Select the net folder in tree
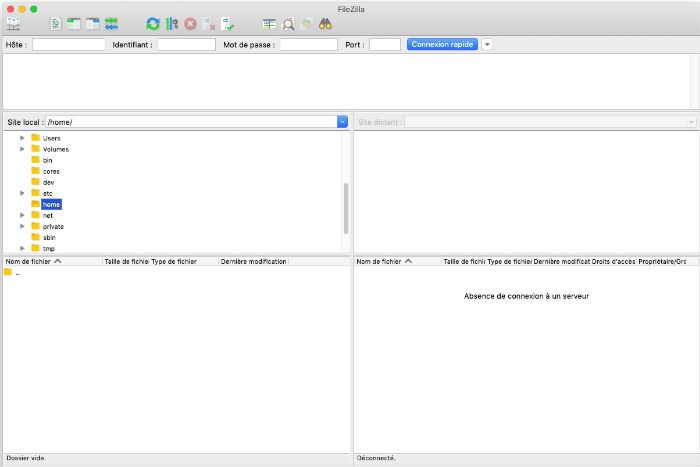The image size is (700, 467). (x=47, y=216)
